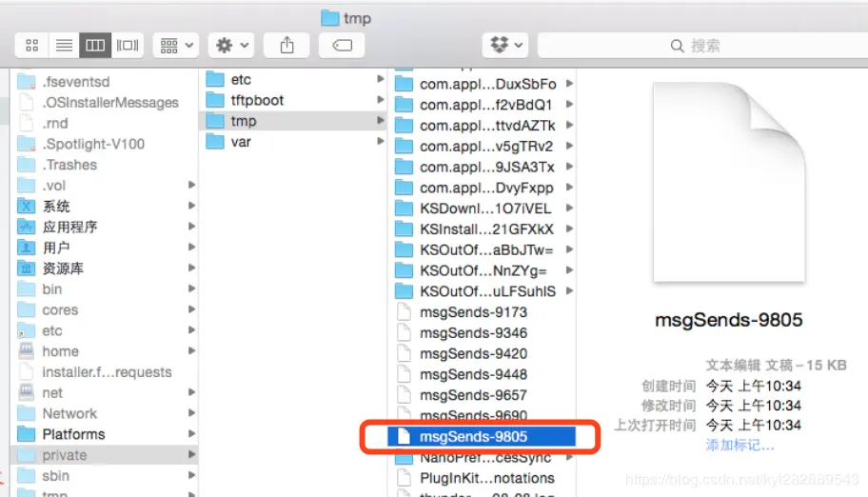This screenshot has height=497, width=868.
Task: Select the msgSends-9420 file
Action: pyautogui.click(x=483, y=353)
